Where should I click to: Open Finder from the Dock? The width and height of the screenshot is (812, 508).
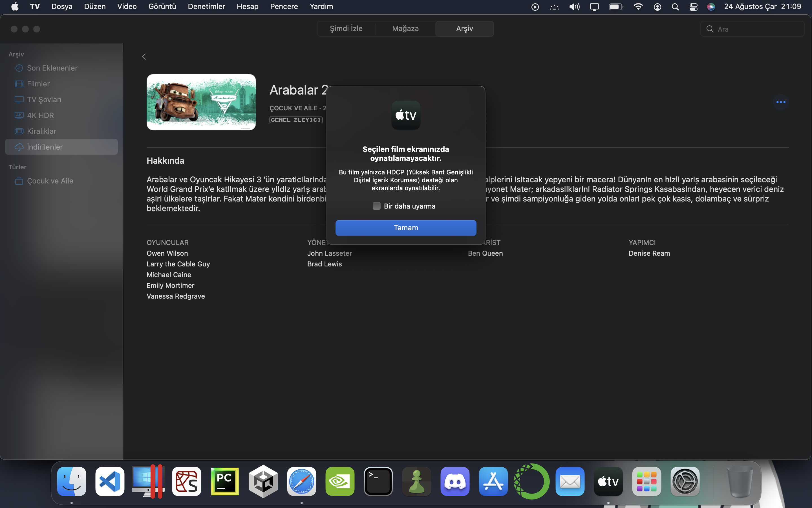click(71, 481)
